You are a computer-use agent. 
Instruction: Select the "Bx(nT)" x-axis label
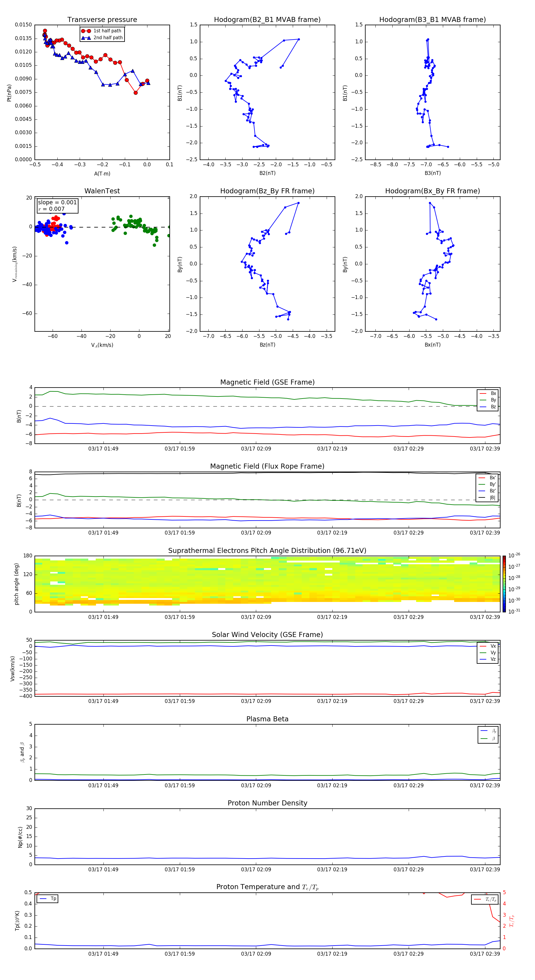tap(432, 345)
